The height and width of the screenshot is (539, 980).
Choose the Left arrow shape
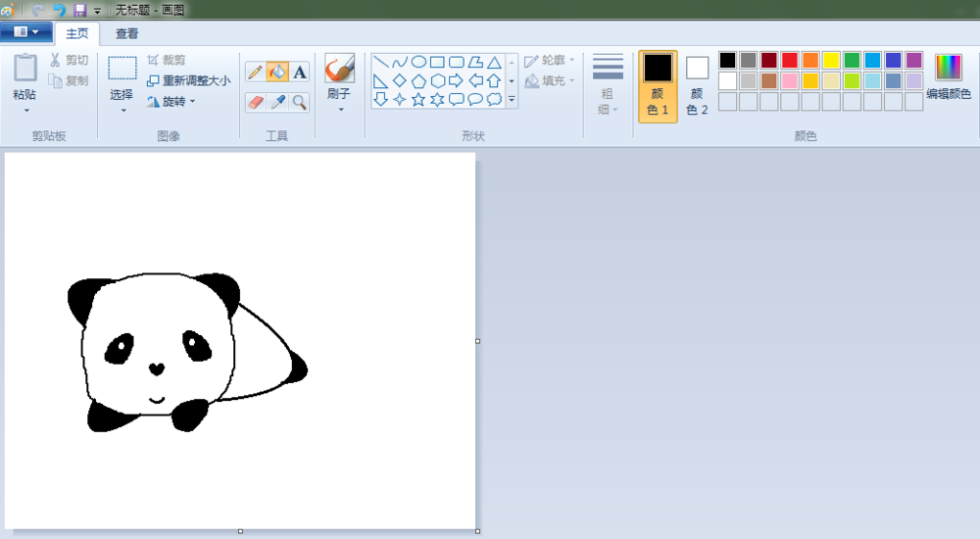point(475,80)
